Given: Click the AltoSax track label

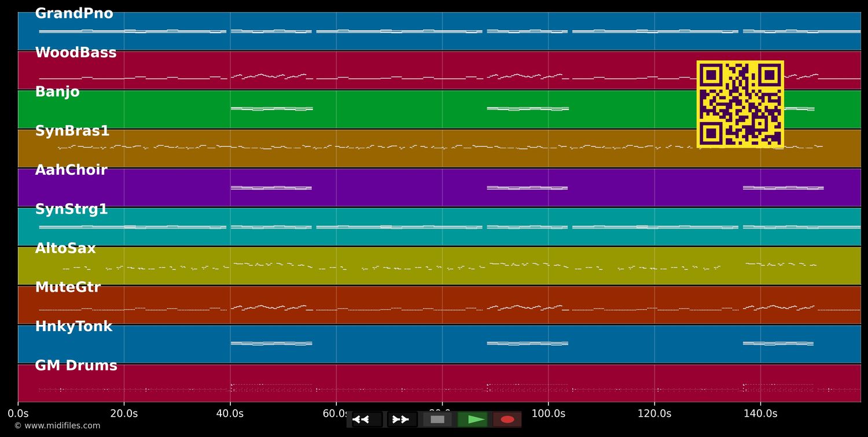Looking at the screenshot, I should coord(65,249).
